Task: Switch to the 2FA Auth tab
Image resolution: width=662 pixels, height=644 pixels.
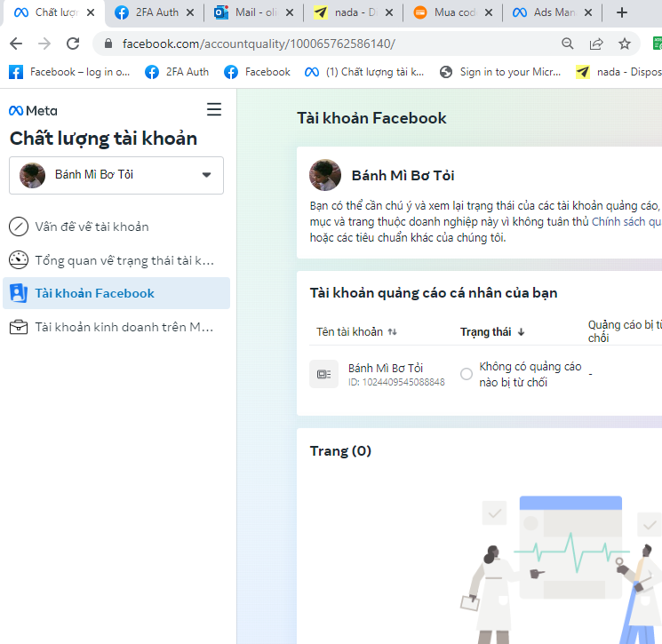Action: click(x=154, y=12)
